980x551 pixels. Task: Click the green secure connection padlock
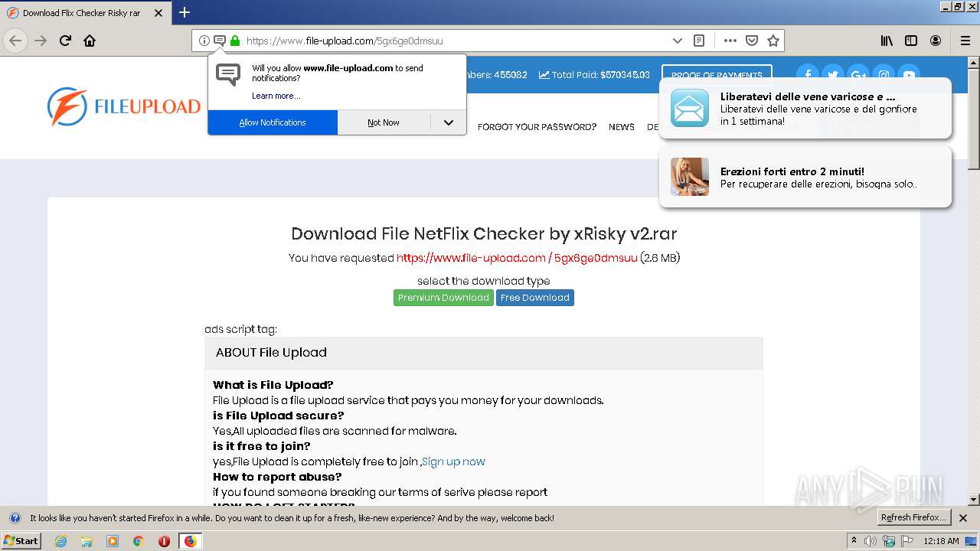tap(235, 41)
